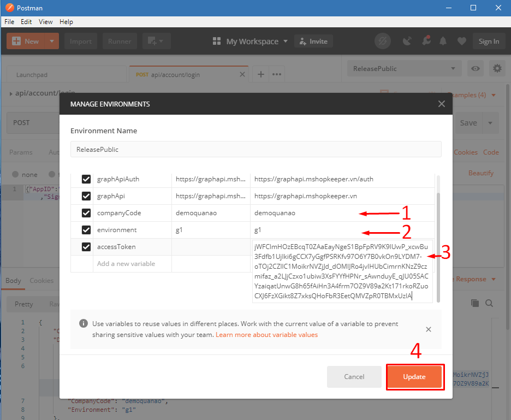
Task: Click the wrench icon with red notification dot
Action: coord(426,41)
